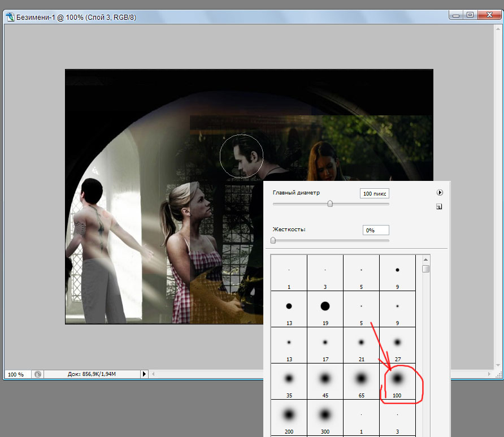The image size is (504, 437).
Task: Click the document icon in the title bar
Action: click(x=10, y=18)
